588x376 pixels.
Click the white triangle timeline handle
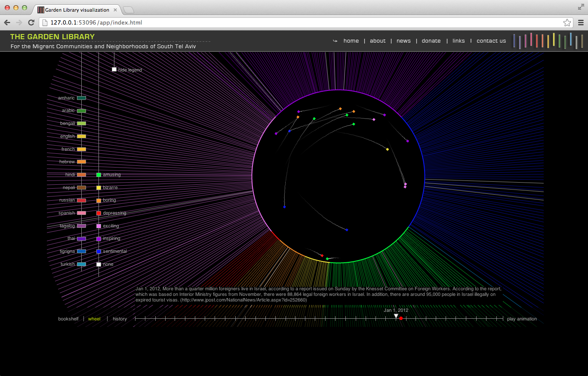tap(396, 316)
